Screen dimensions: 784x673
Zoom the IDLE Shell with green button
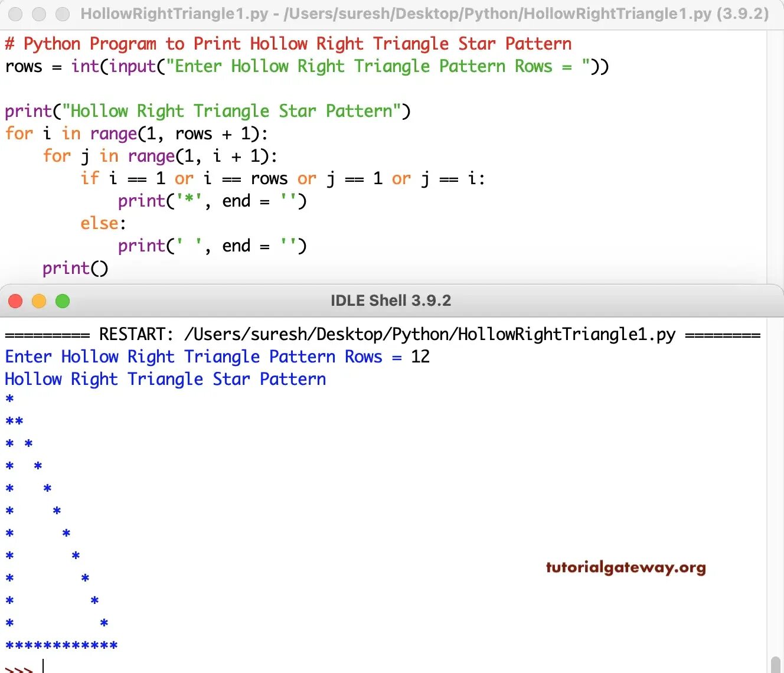[63, 301]
